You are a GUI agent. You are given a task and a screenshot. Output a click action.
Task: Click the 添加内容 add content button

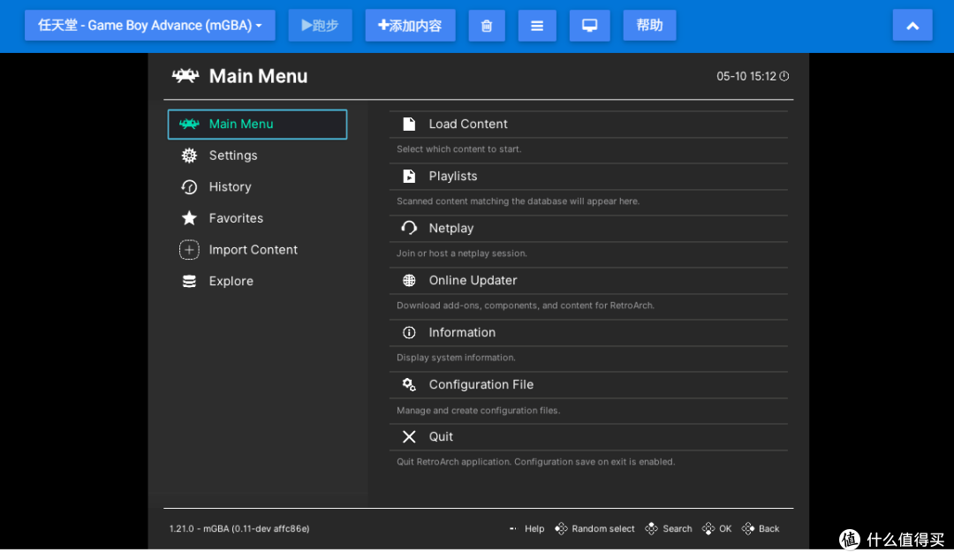point(410,26)
